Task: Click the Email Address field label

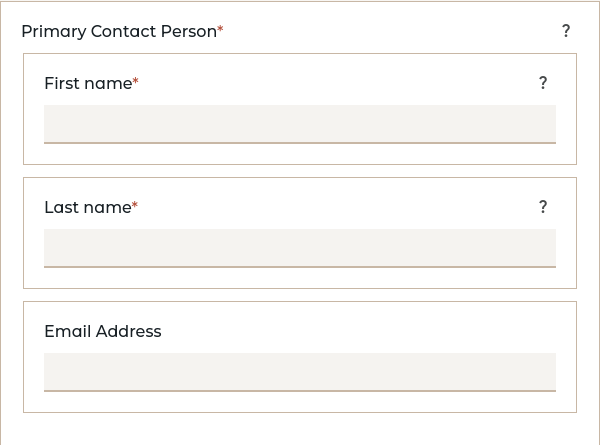Action: [x=102, y=331]
